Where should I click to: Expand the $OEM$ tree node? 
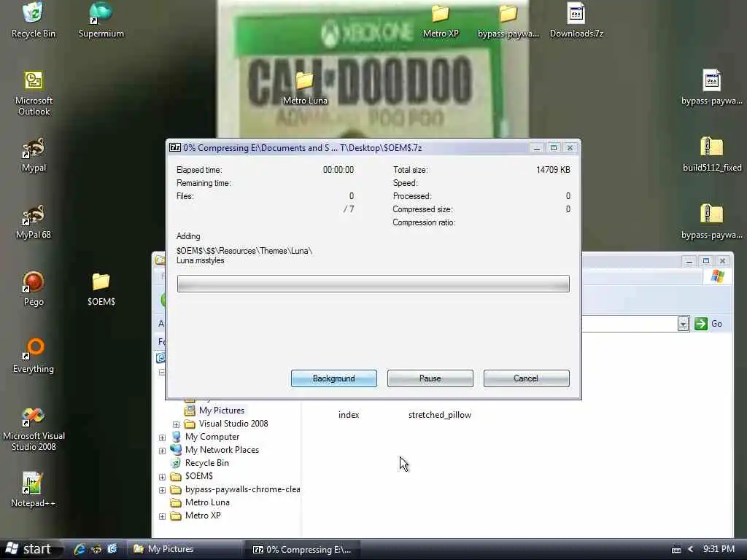162,477
